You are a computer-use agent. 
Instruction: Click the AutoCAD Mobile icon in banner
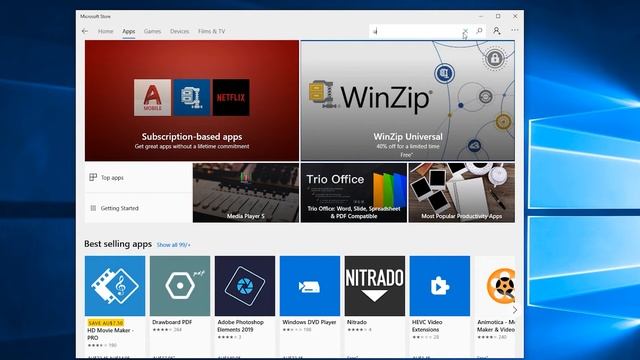152,98
